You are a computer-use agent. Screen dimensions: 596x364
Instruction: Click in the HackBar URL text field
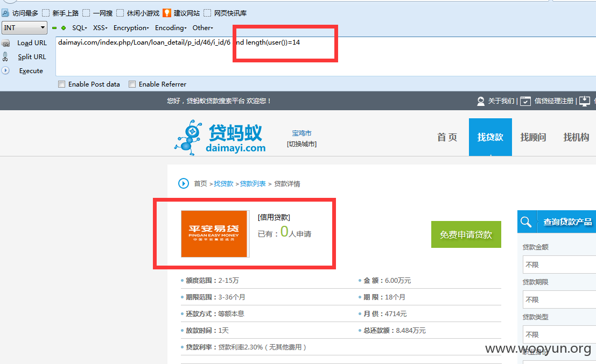point(326,56)
